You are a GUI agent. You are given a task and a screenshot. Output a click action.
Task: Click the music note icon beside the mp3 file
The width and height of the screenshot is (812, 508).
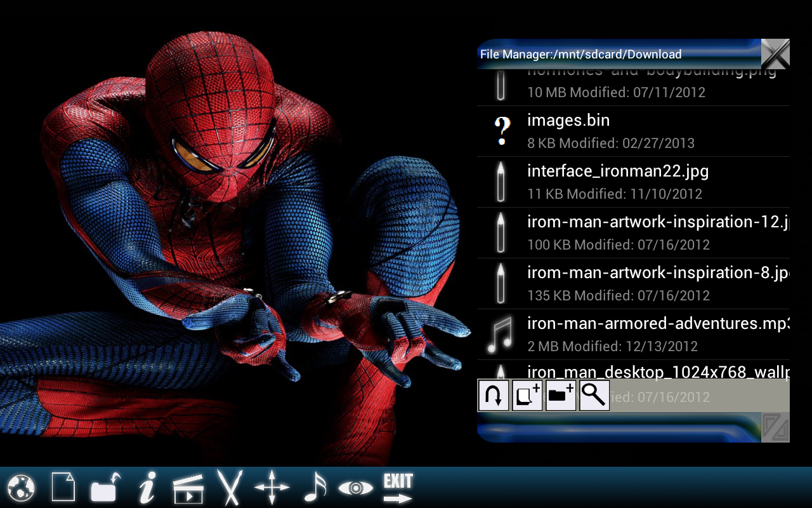500,335
